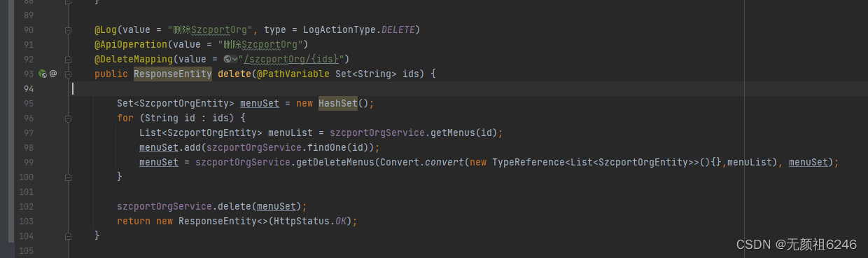Click szcportOrgService.delete(menuSet) on line 102
Viewport: 868px width, 258px height.
[x=209, y=206]
